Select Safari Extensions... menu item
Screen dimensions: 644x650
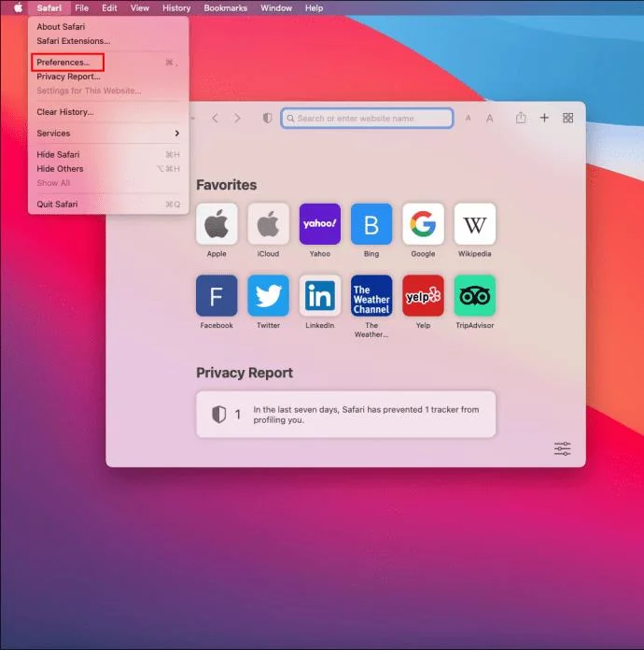(107, 41)
